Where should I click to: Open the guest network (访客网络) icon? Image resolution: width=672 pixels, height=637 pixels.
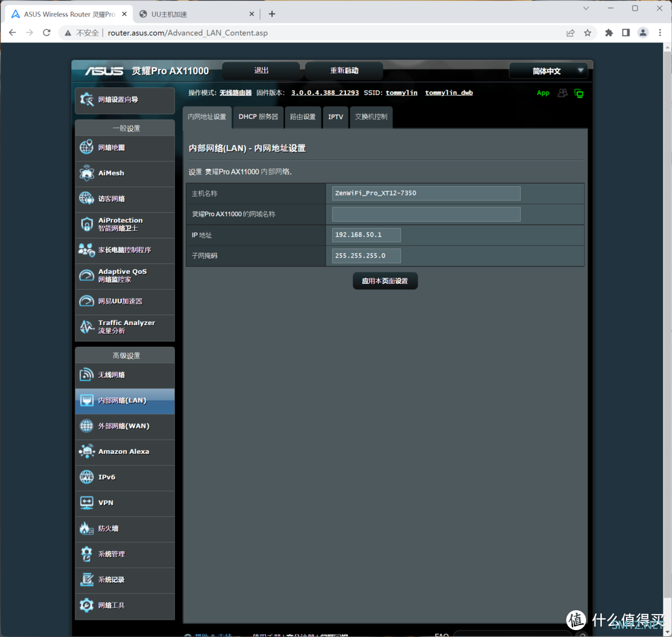[x=86, y=199]
